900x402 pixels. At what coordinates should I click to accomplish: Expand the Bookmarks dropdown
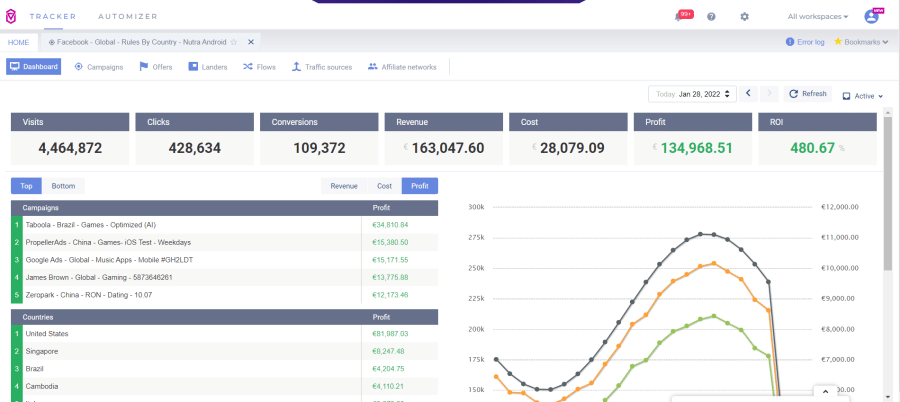click(861, 42)
